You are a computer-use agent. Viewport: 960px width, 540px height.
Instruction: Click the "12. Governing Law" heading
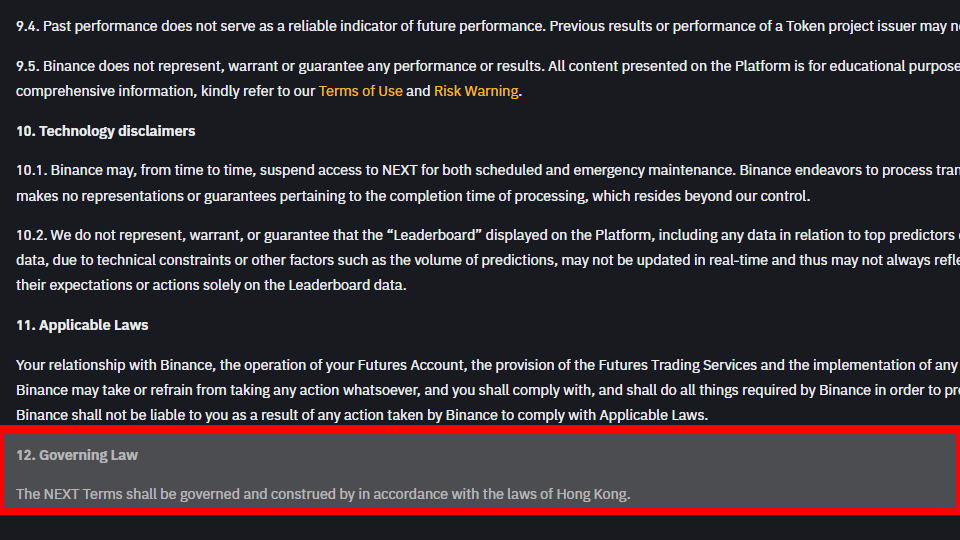point(77,455)
